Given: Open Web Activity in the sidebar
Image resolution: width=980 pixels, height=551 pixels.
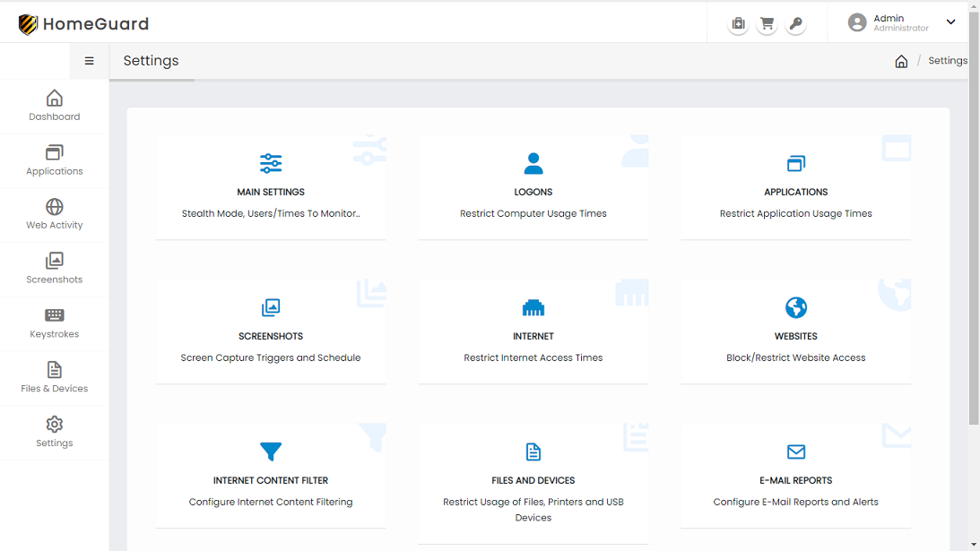Looking at the screenshot, I should (55, 214).
